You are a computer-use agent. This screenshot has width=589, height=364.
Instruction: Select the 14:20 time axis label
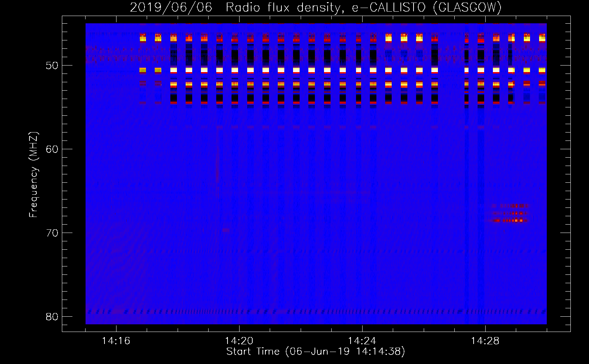pos(239,341)
